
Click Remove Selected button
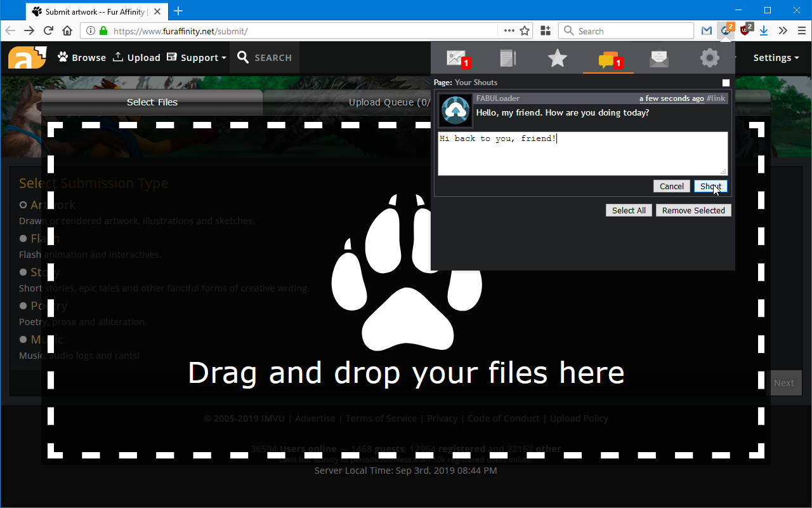point(693,210)
